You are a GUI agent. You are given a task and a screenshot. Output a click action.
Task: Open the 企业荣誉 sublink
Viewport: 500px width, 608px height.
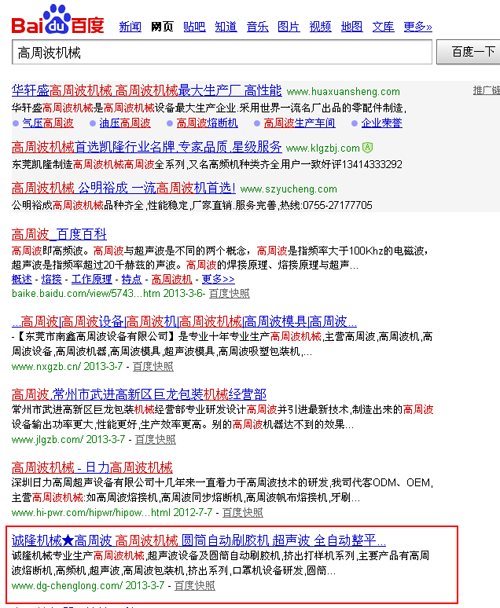tap(382, 123)
